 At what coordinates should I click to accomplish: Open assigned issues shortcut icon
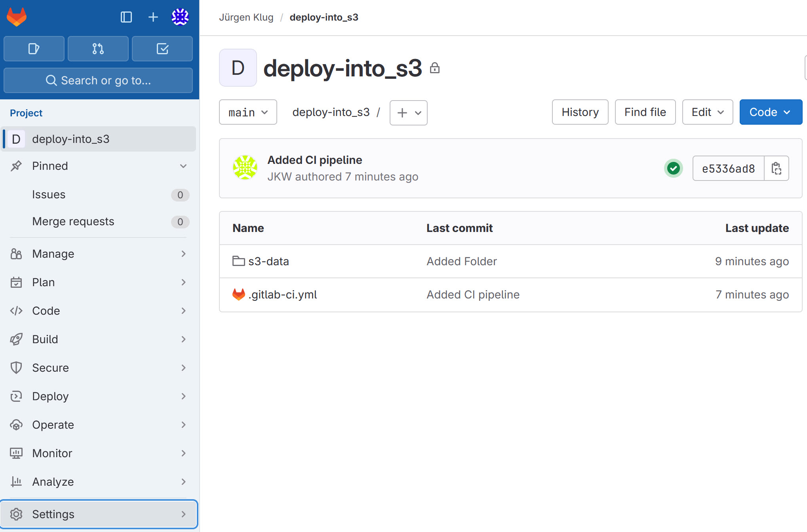tap(34, 49)
